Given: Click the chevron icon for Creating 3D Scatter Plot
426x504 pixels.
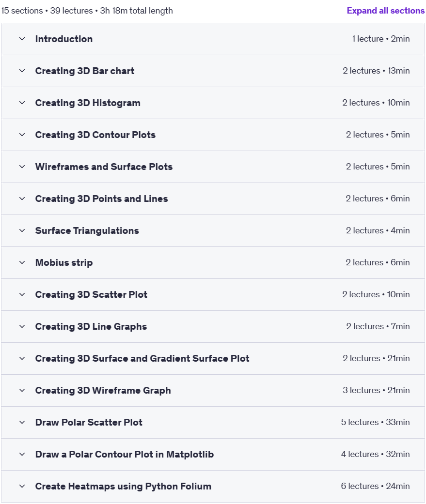Looking at the screenshot, I should click(22, 294).
